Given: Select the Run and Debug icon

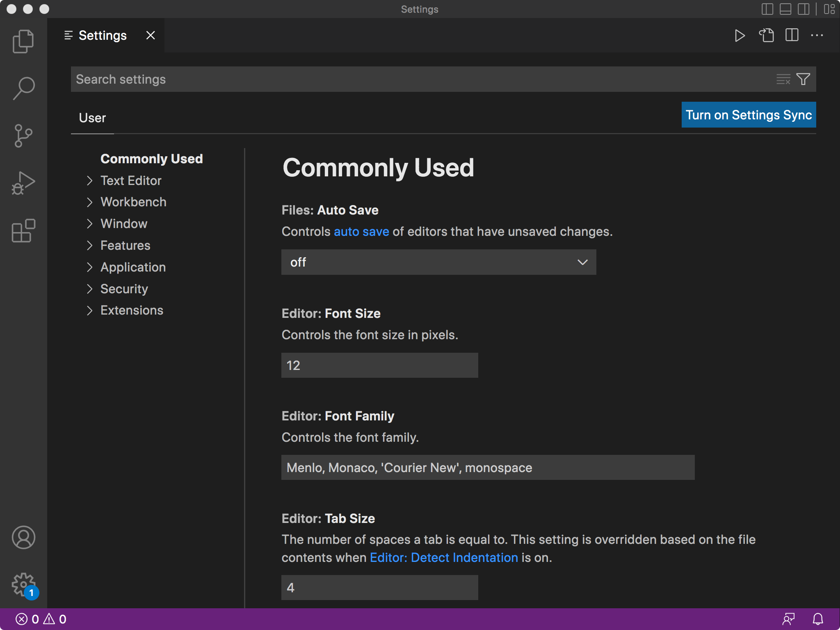Looking at the screenshot, I should coord(23,183).
